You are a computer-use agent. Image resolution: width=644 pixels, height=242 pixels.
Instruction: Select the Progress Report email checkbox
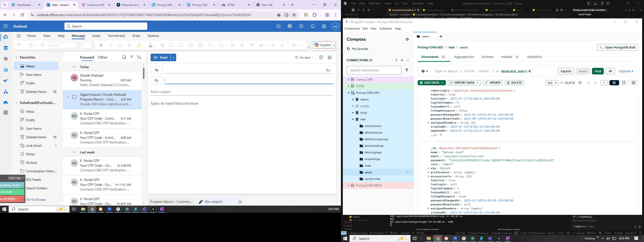click(x=74, y=97)
